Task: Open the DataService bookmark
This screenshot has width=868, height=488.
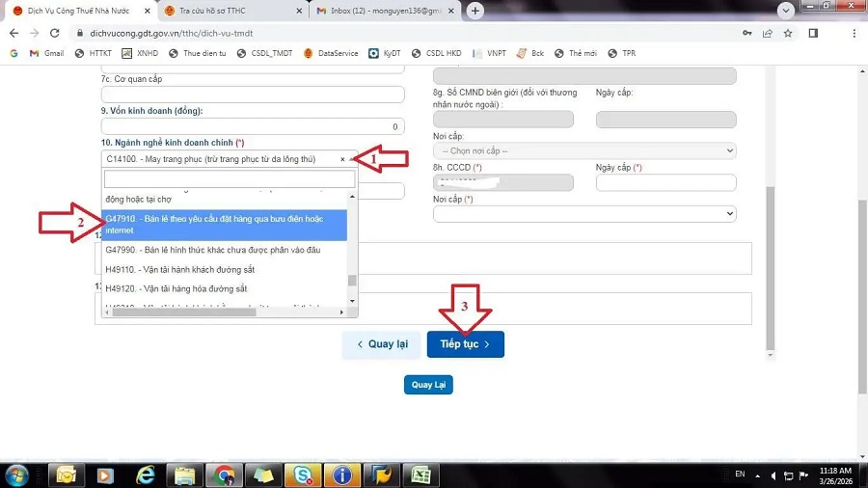Action: [x=331, y=53]
